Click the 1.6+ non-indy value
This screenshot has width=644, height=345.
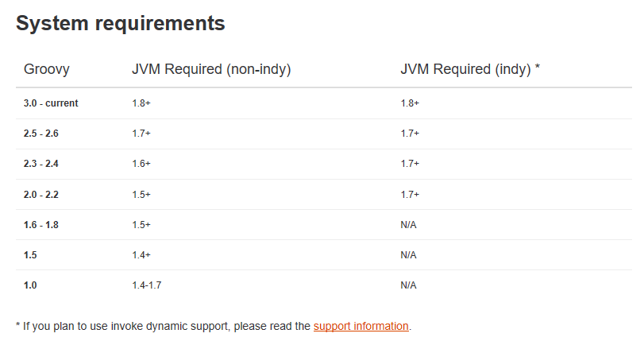pos(141,164)
